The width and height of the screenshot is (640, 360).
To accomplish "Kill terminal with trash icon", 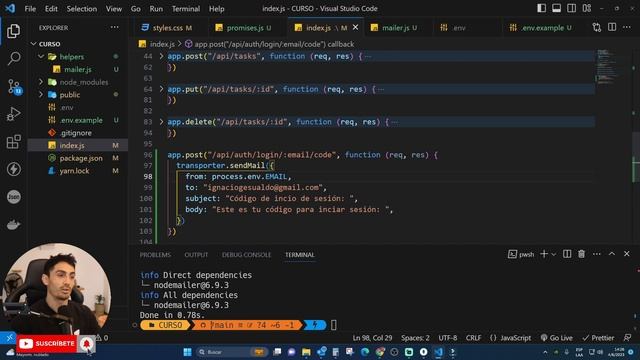I will (x=582, y=254).
